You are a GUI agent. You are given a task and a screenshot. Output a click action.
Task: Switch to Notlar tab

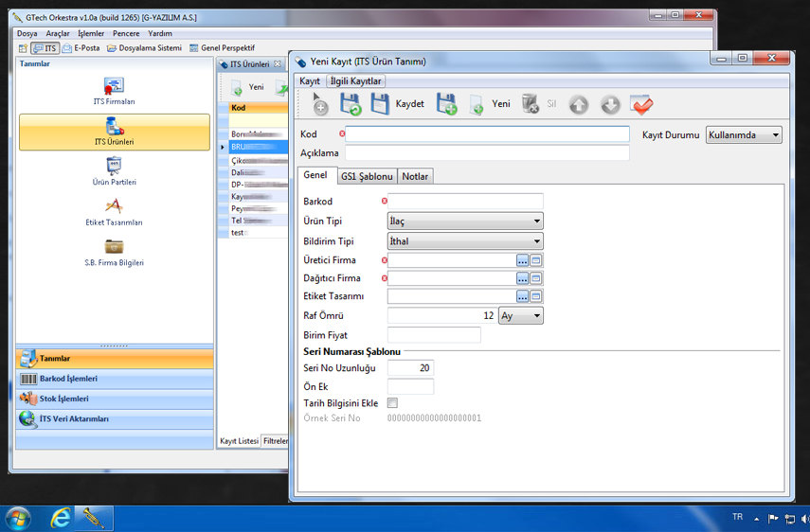point(415,176)
